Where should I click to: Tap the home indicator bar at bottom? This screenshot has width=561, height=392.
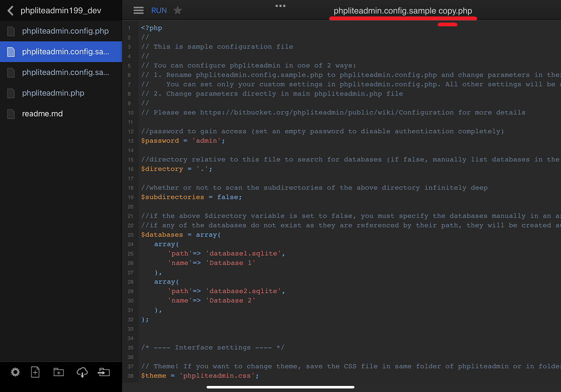(x=280, y=387)
